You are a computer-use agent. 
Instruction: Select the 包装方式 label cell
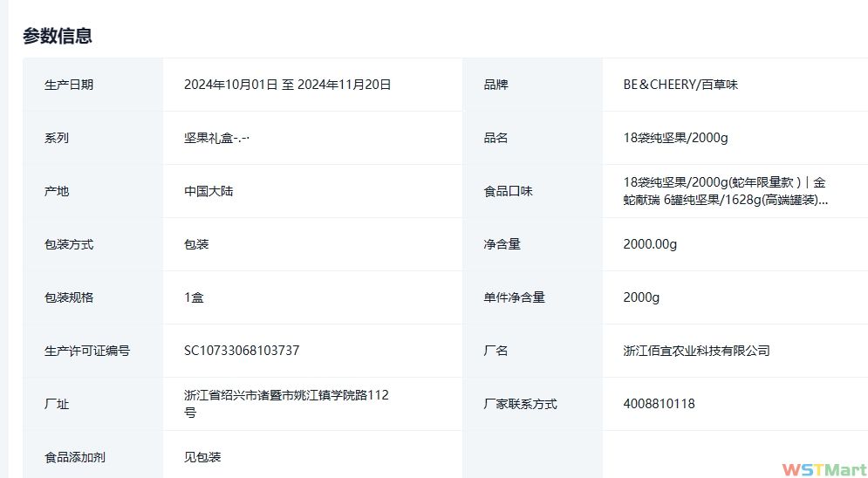click(x=69, y=244)
